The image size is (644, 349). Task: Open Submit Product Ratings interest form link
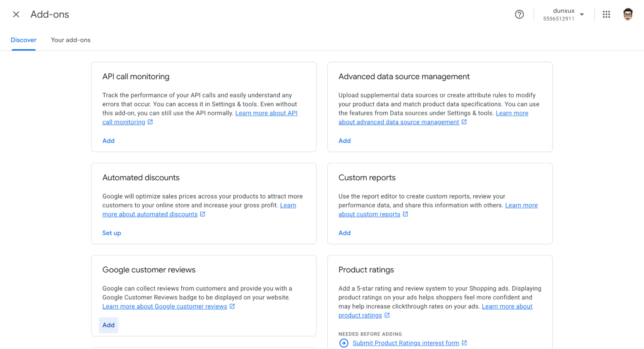[406, 343]
